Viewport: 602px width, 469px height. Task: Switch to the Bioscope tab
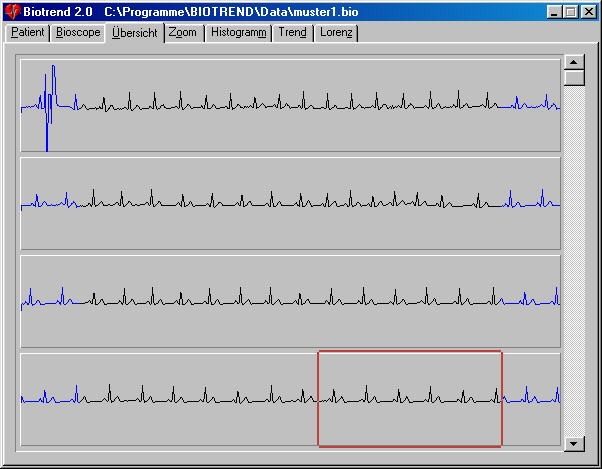point(78,33)
